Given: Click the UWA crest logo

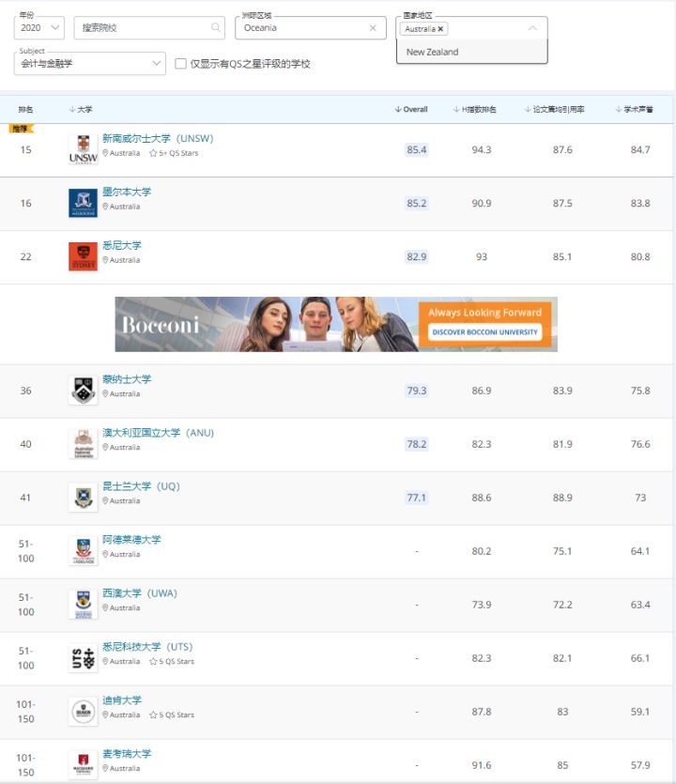Looking at the screenshot, I should tap(83, 604).
